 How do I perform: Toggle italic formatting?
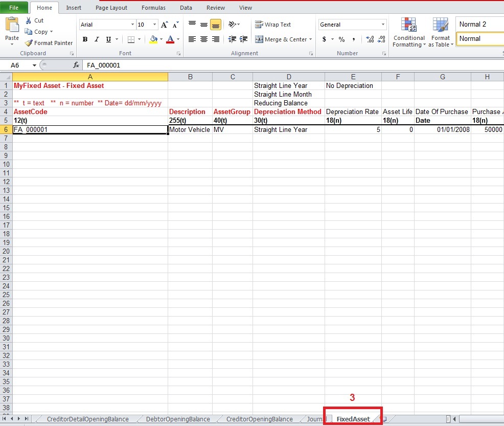pos(97,39)
